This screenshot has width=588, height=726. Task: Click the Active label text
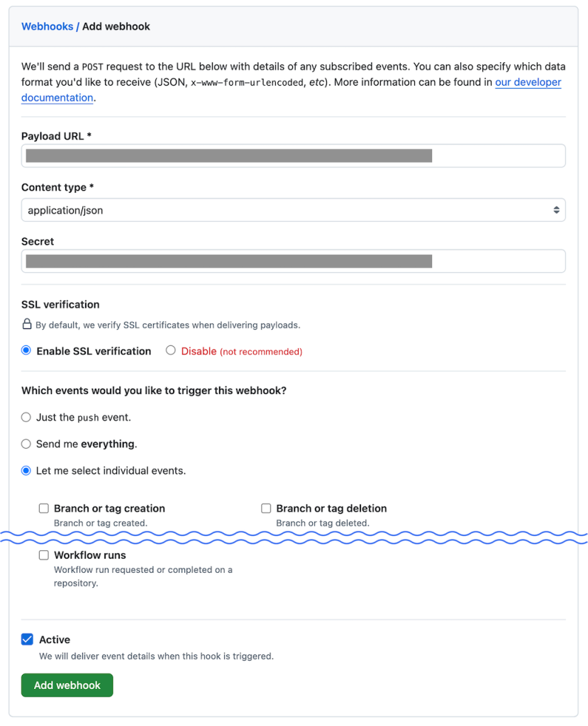(55, 640)
